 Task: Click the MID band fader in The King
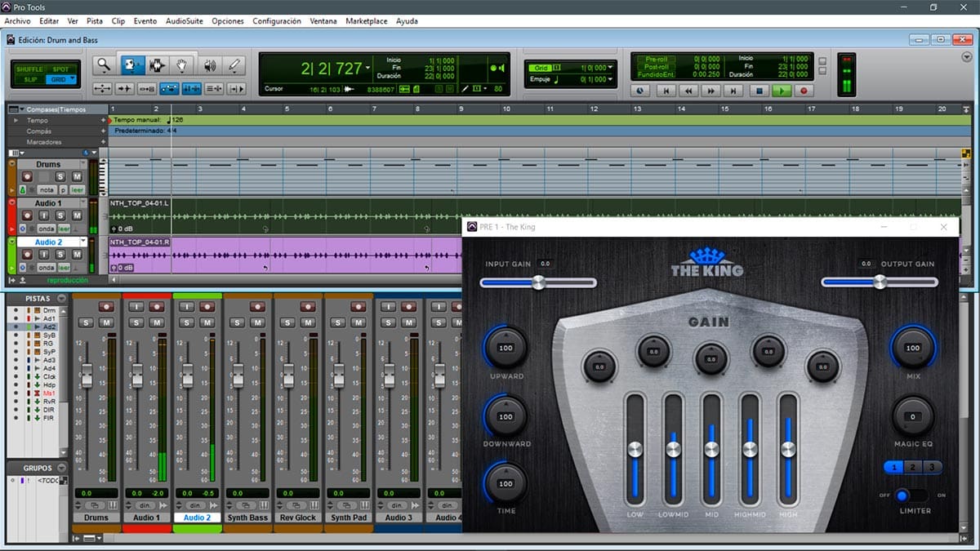point(711,449)
